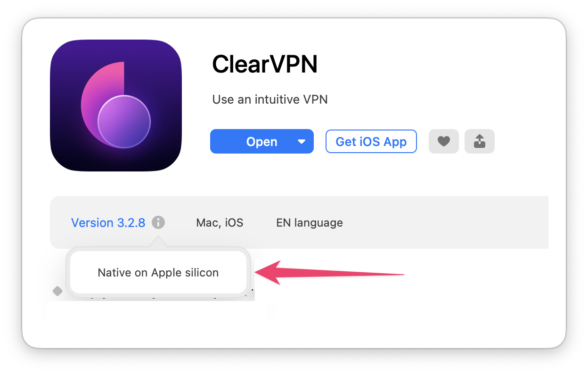Image resolution: width=588 pixels, height=374 pixels.
Task: Click the pink arrow annotation
Action: (x=329, y=273)
